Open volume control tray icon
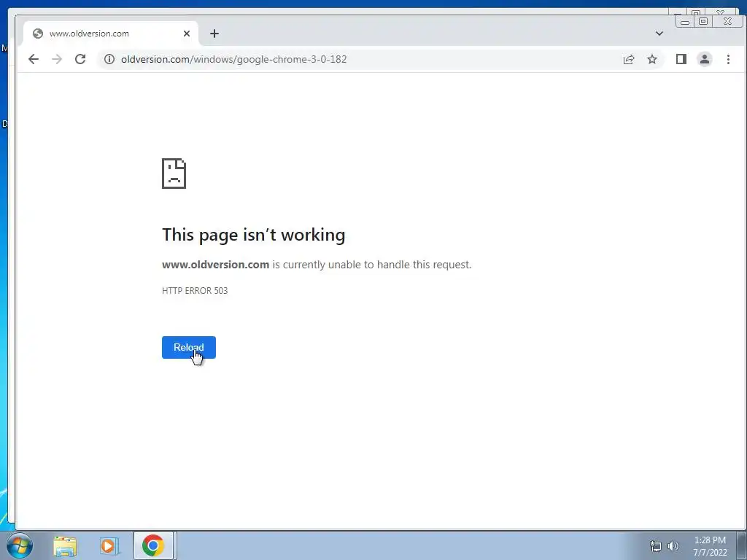 673,546
